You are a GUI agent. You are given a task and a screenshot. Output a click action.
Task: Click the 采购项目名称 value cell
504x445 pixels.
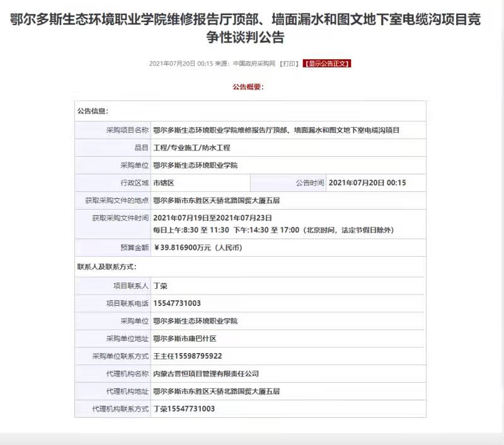(276, 130)
